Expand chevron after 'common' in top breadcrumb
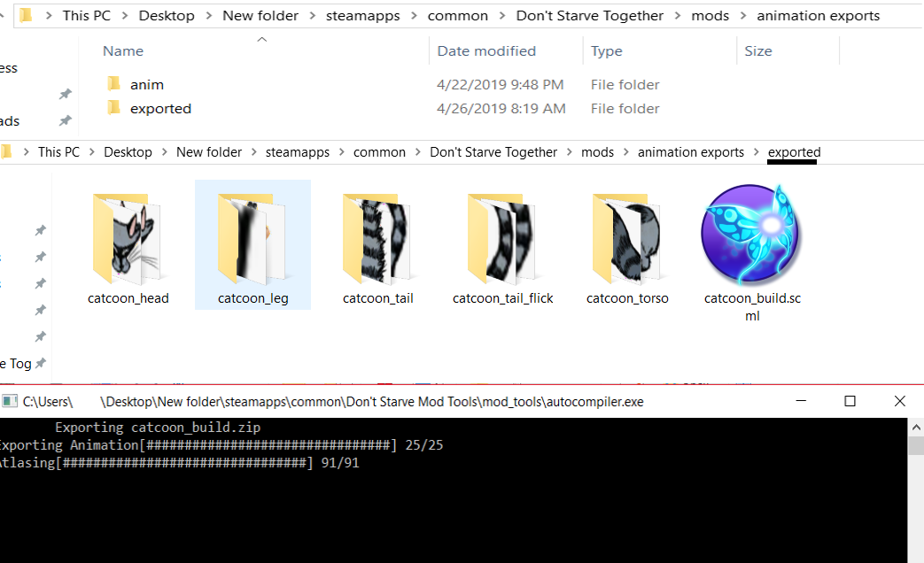The image size is (924, 563). point(502,16)
